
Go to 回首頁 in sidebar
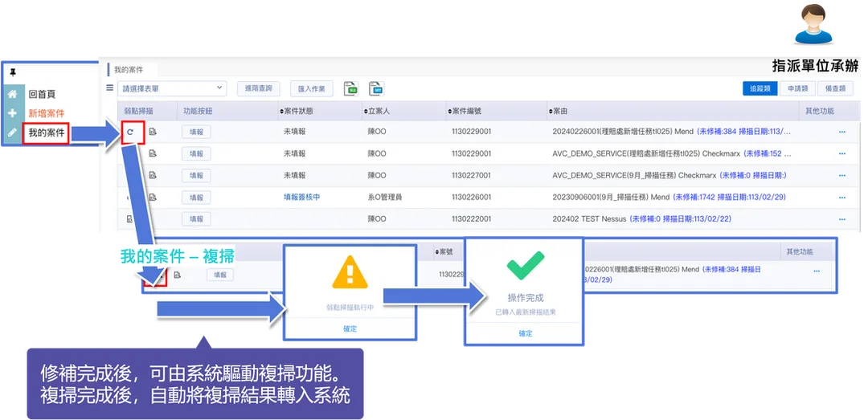(42, 95)
